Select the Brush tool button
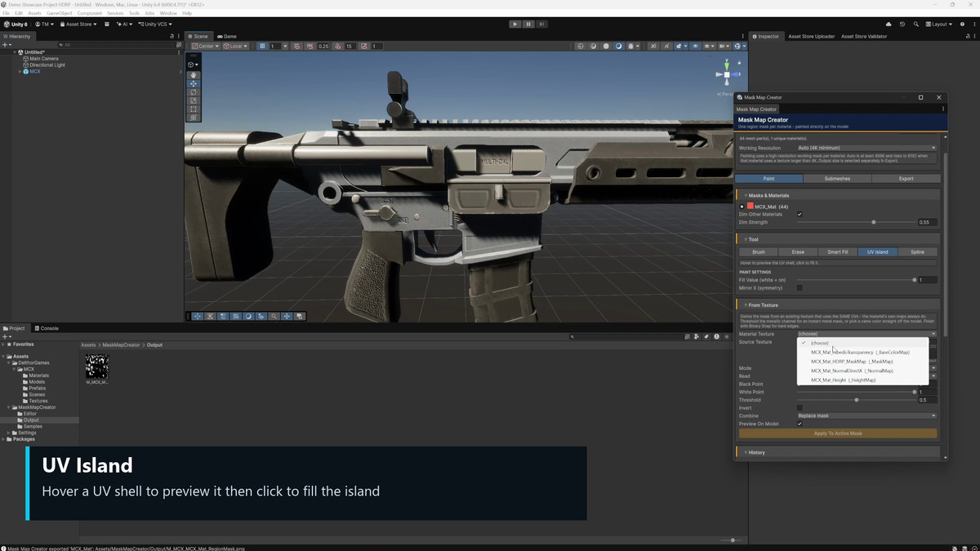This screenshot has height=551, width=980. [759, 252]
